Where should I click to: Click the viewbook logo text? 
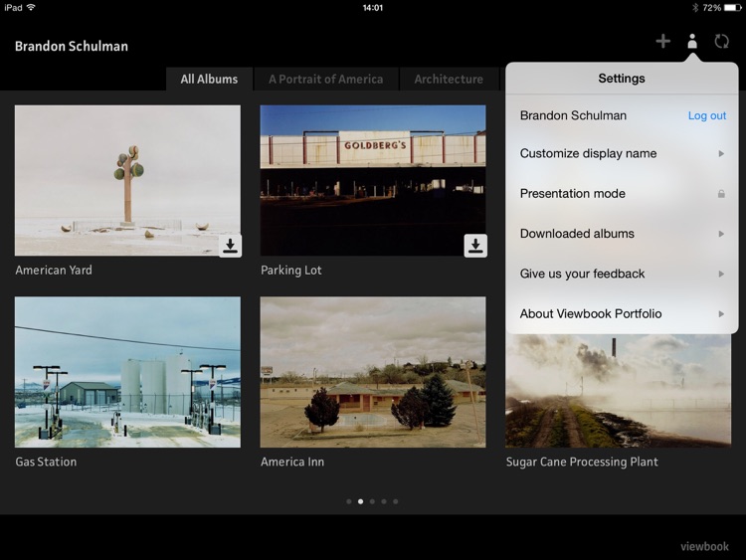[x=704, y=547]
